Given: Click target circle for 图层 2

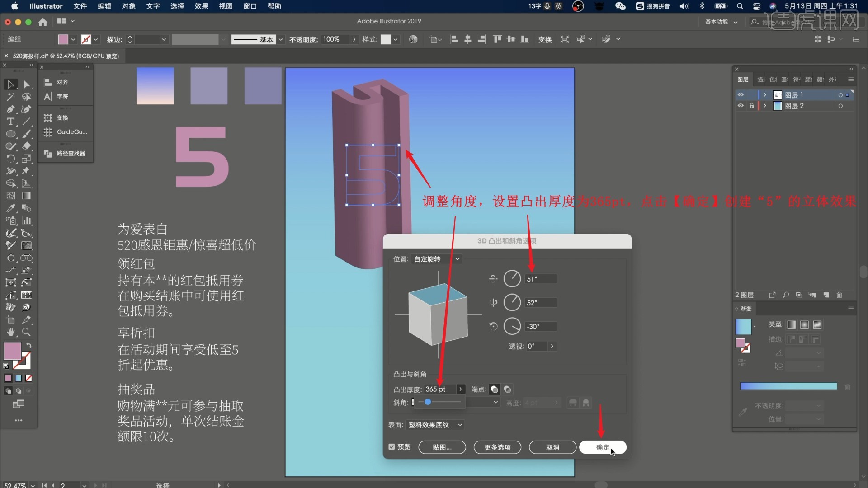Looking at the screenshot, I should 840,106.
